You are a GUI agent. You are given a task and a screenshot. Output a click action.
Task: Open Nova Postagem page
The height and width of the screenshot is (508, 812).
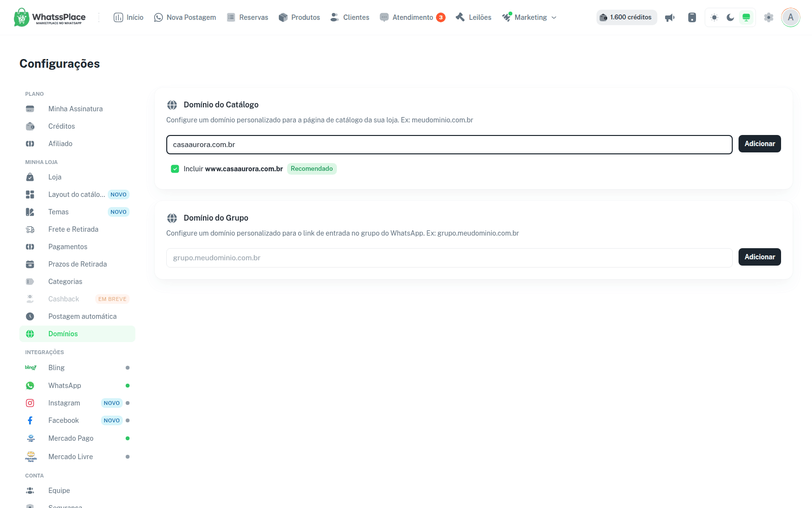[x=185, y=17]
